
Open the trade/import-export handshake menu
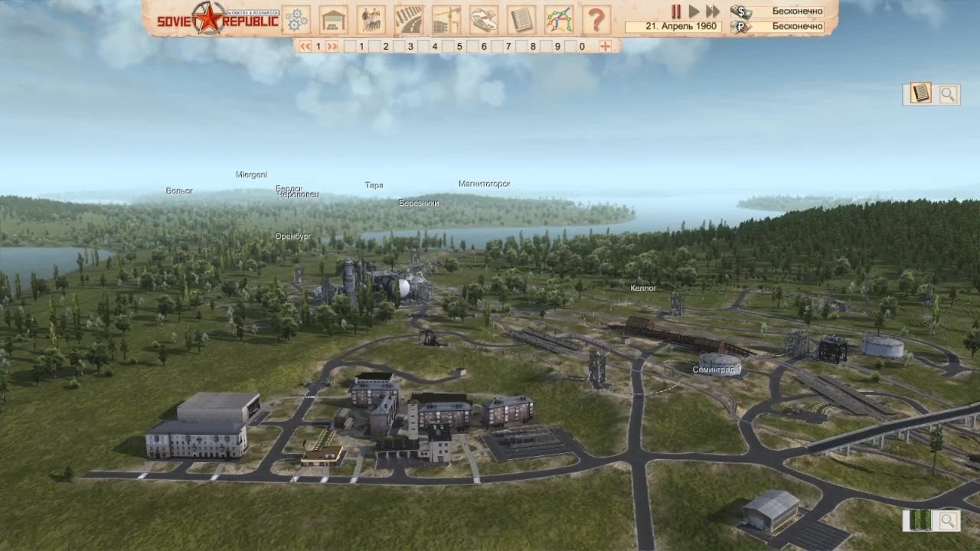[484, 19]
